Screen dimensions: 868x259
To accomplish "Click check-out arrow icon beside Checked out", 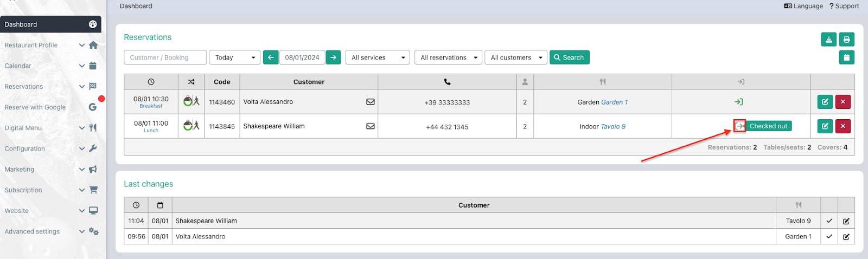I will (x=739, y=126).
